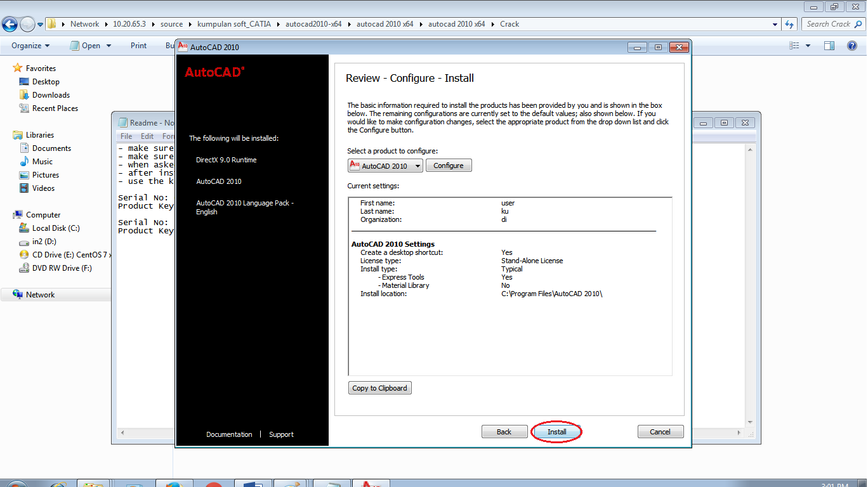Open Downloads in Favorites
Screen dimensions: 868x487
[x=51, y=95]
